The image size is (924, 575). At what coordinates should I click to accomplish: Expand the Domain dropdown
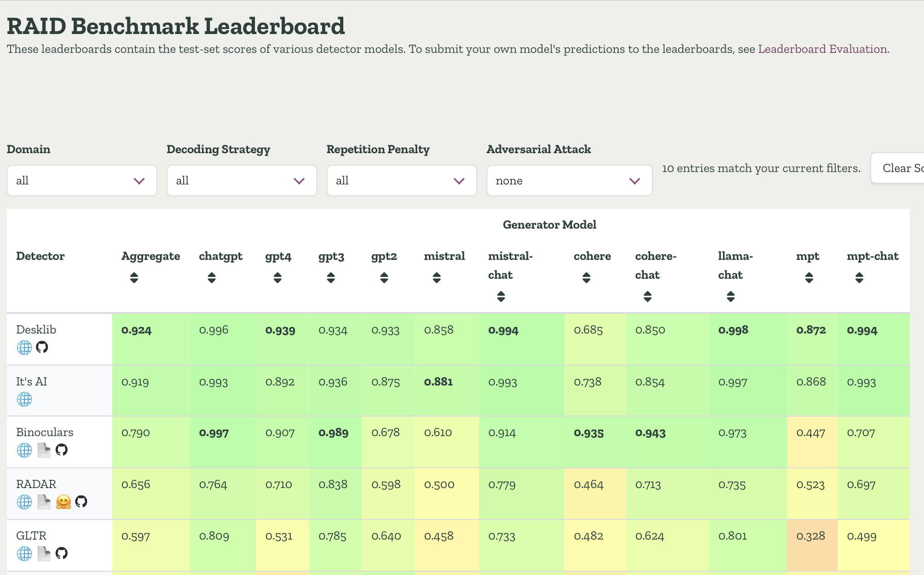coord(82,181)
